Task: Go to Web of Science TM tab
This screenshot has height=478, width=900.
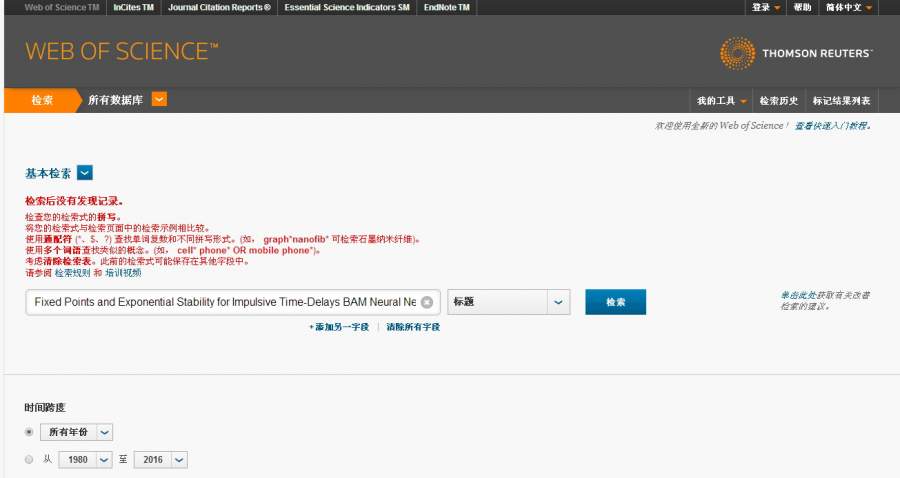Action: [62, 7]
